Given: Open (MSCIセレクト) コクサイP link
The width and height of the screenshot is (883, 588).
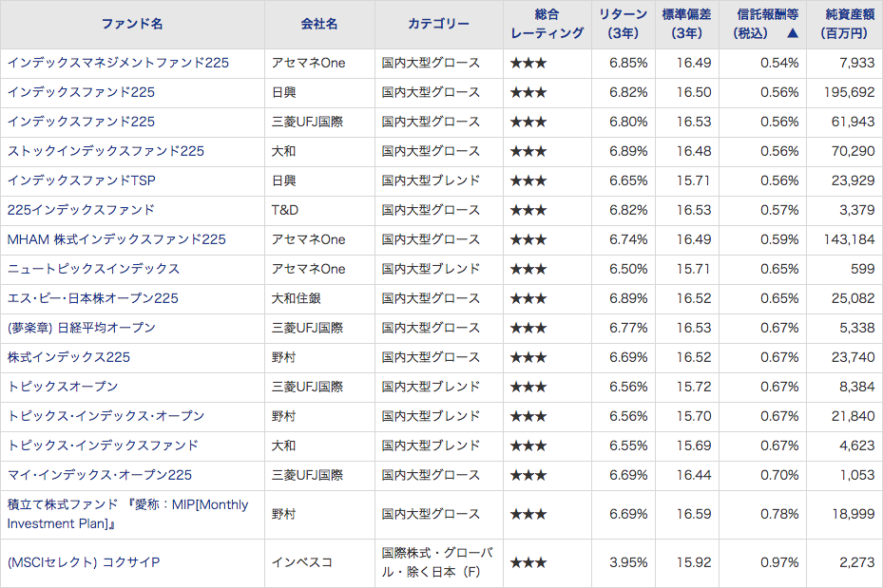Looking at the screenshot, I should 84,562.
